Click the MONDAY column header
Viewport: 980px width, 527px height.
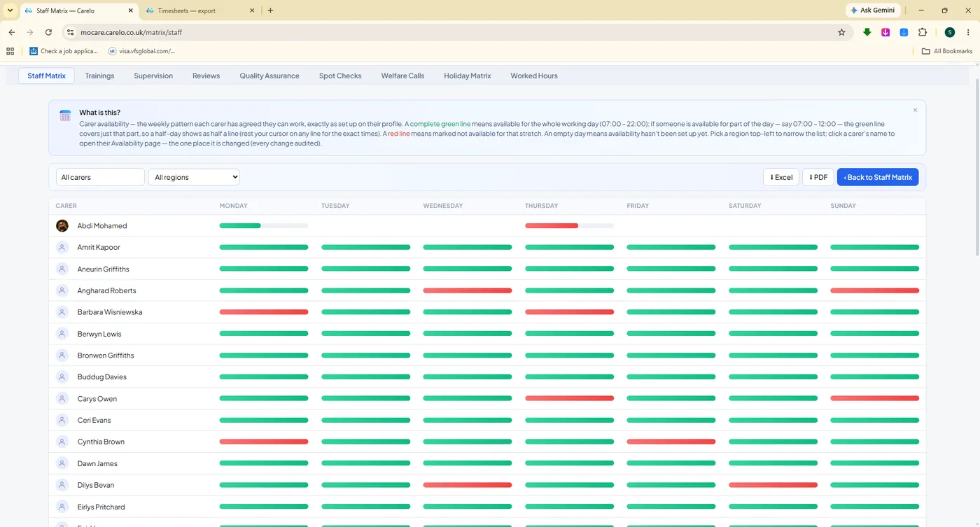pyautogui.click(x=234, y=206)
